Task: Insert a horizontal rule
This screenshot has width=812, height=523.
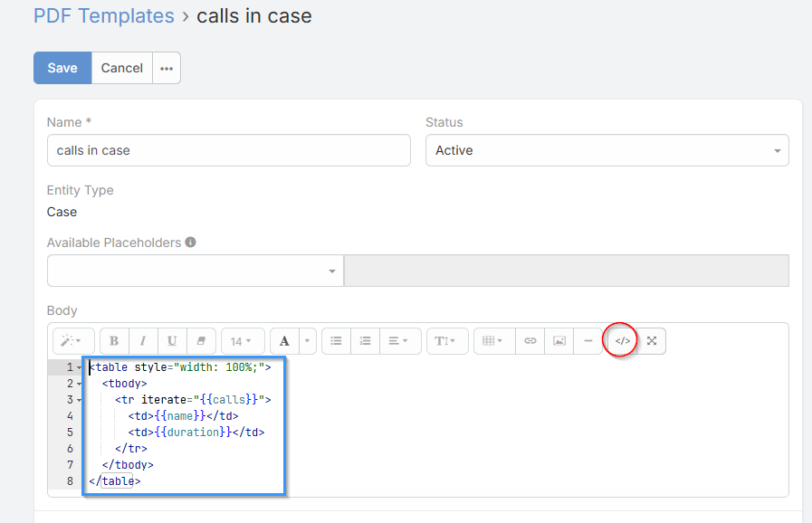Action: pyautogui.click(x=588, y=341)
